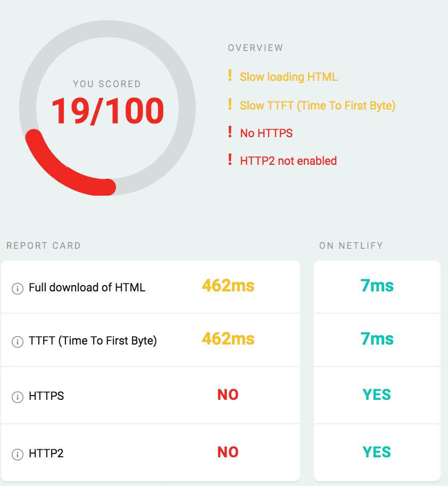
Task: Click yellow exclamation next to Slow loading HTML
Action: [x=230, y=76]
